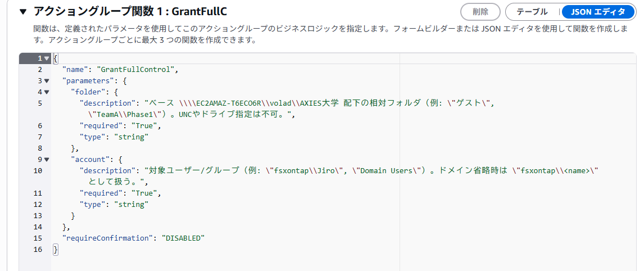The height and width of the screenshot is (271, 644).
Task: Fold the account block at line 9
Action: coord(47,159)
